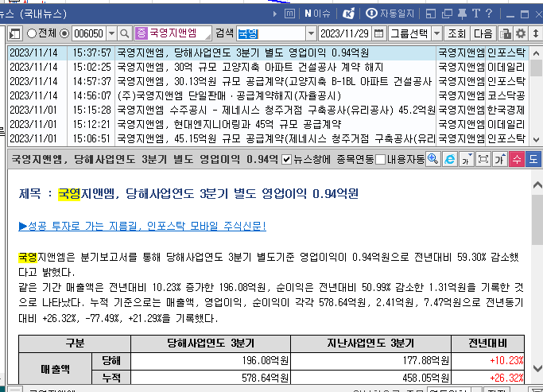Viewport: 543px width, 392px height.
Task: Toggle the side panel icon left of 전체
Action: tap(15, 34)
